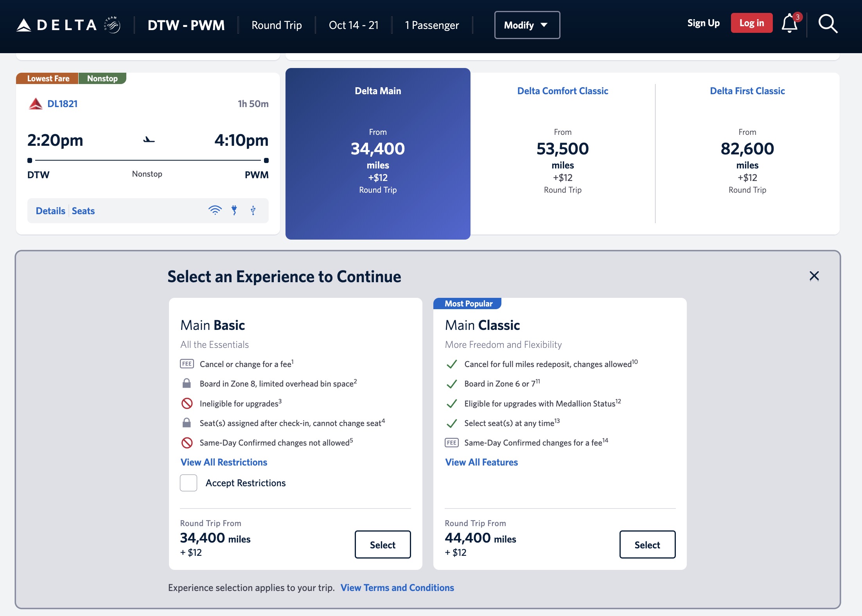The width and height of the screenshot is (862, 616).
Task: Click the airplane icon between flight times
Action: pyautogui.click(x=149, y=140)
